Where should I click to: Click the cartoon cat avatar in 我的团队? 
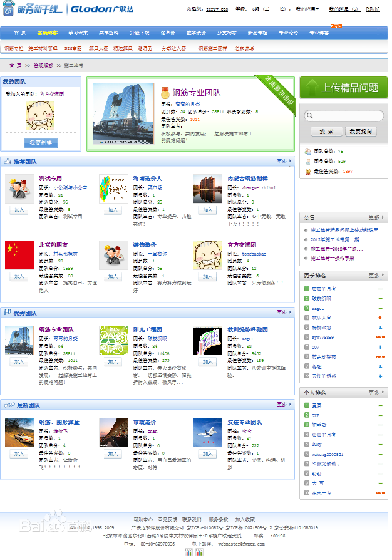coord(40,115)
